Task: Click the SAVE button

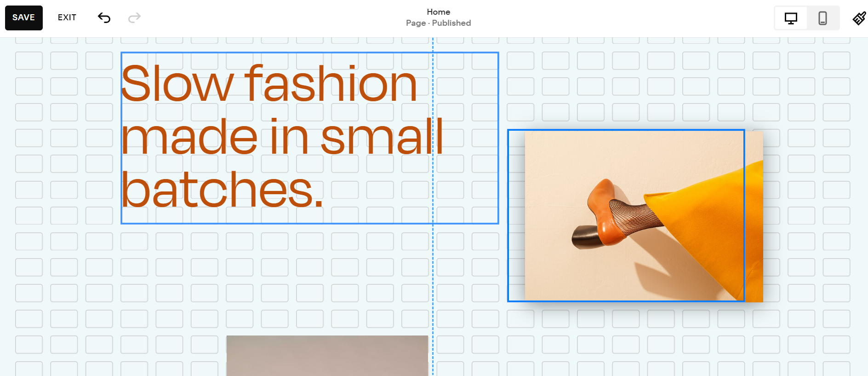Action: click(x=24, y=18)
